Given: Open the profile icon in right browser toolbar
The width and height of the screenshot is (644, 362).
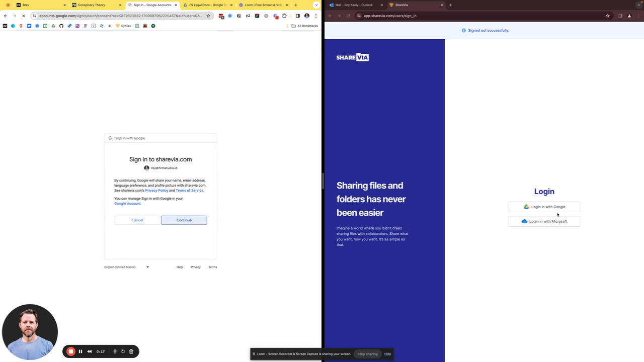Looking at the screenshot, I should click(629, 16).
